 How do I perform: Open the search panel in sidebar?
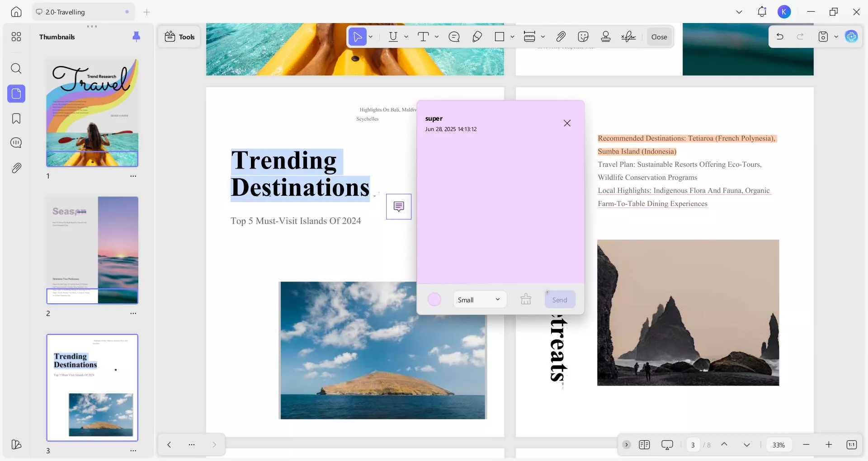[16, 68]
